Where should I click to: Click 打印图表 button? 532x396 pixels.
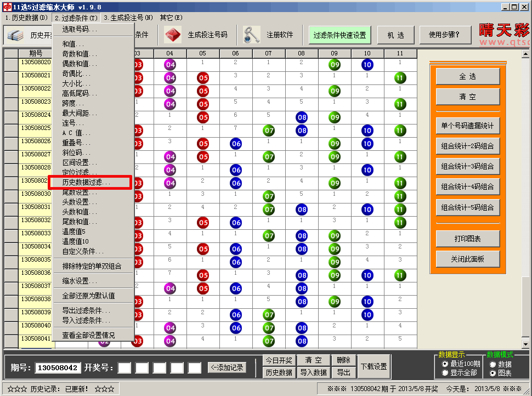[467, 239]
